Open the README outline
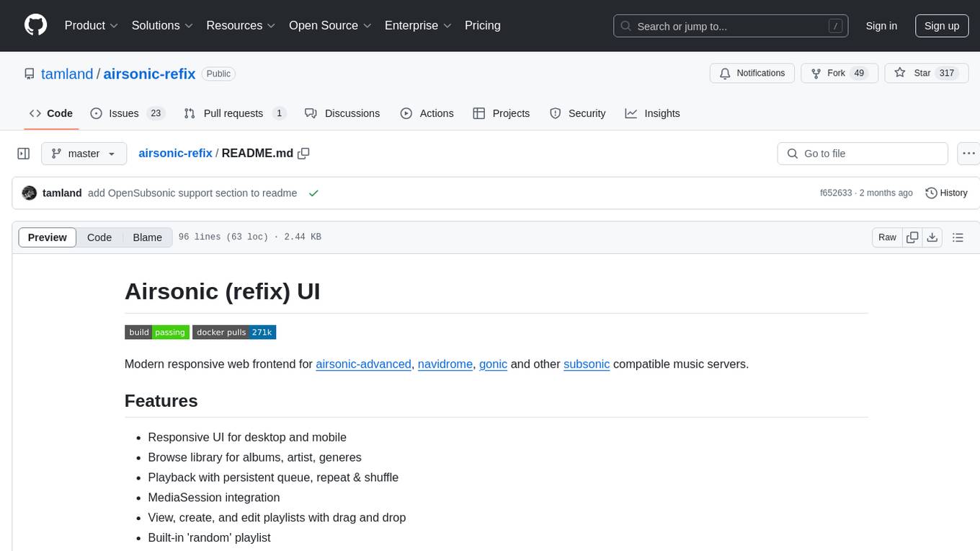 [958, 237]
